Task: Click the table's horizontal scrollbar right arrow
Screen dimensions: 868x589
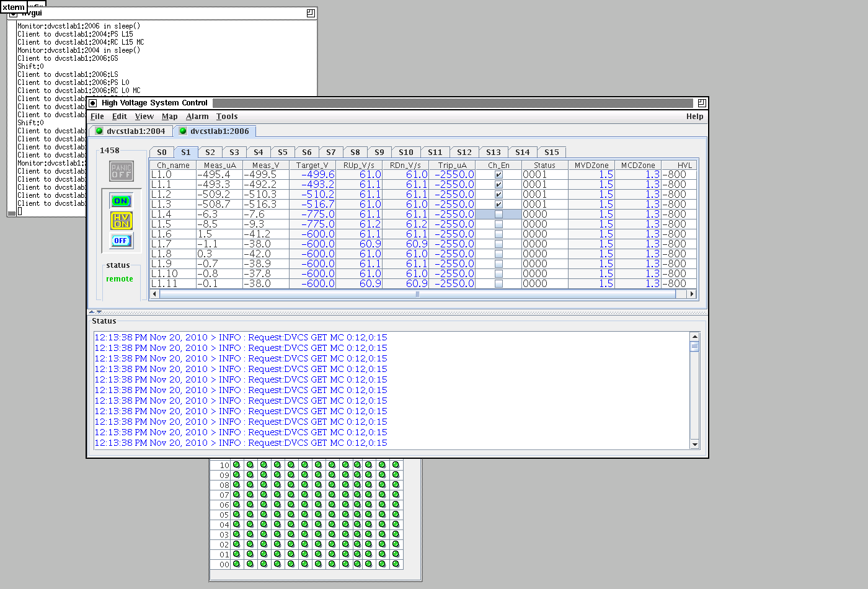Action: (x=692, y=294)
